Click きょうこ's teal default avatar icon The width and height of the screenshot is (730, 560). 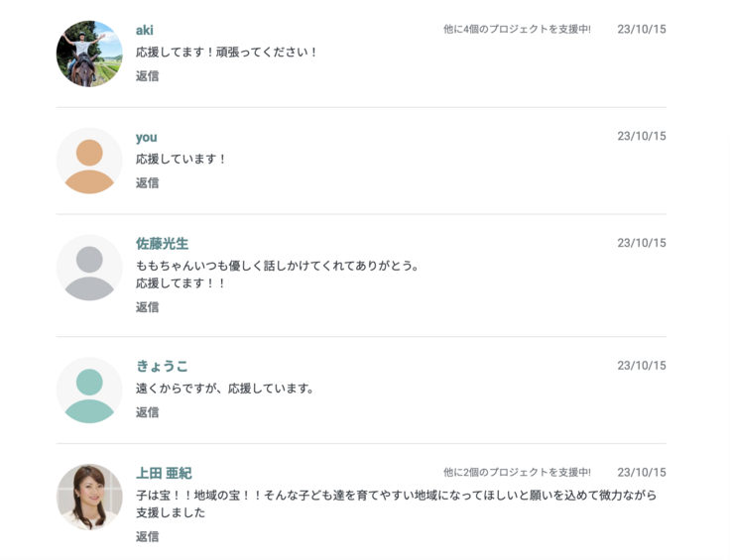pos(89,390)
